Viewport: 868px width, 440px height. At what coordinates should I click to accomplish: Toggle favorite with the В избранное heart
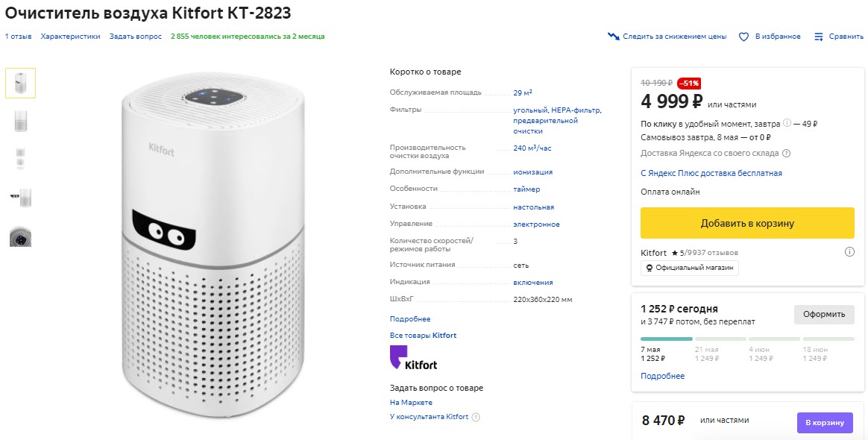click(743, 36)
